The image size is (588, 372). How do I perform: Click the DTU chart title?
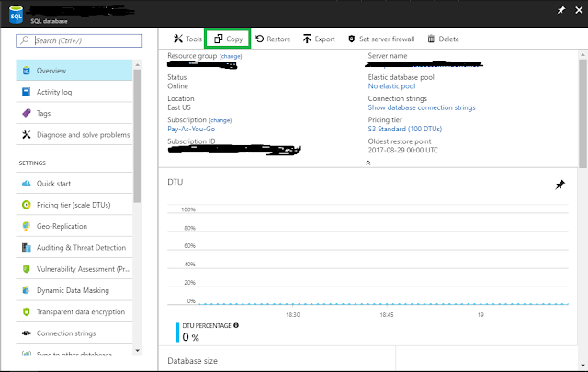point(175,182)
